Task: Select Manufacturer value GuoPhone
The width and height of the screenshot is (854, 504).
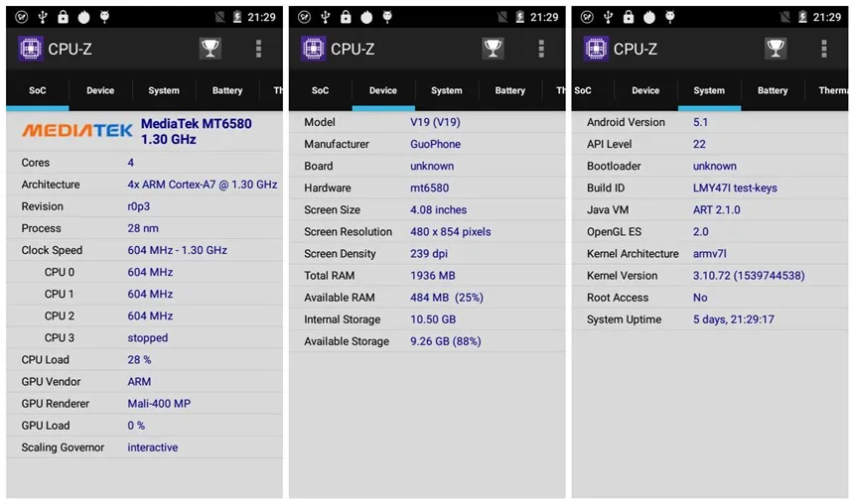Action: coord(435,144)
